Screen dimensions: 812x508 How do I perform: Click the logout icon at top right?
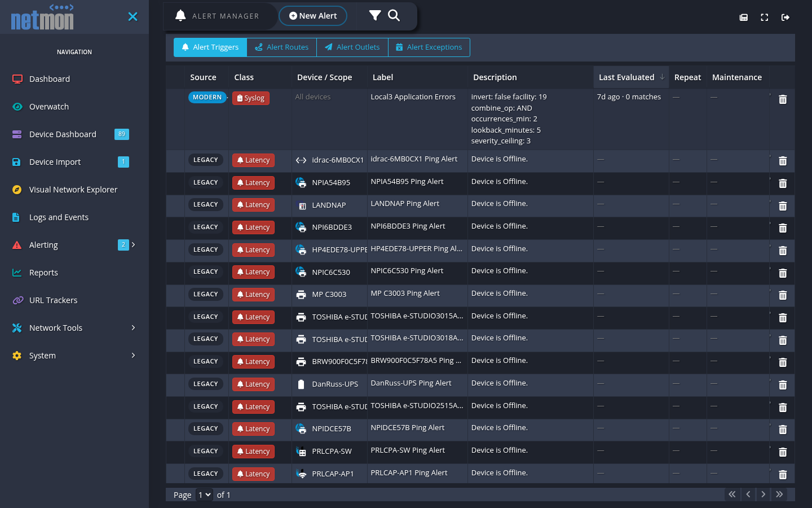[x=785, y=17]
